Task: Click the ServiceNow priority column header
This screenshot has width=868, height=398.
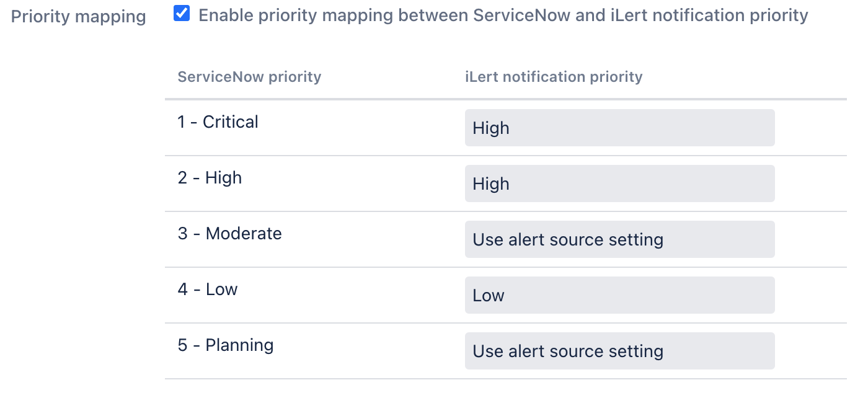Action: coord(249,77)
